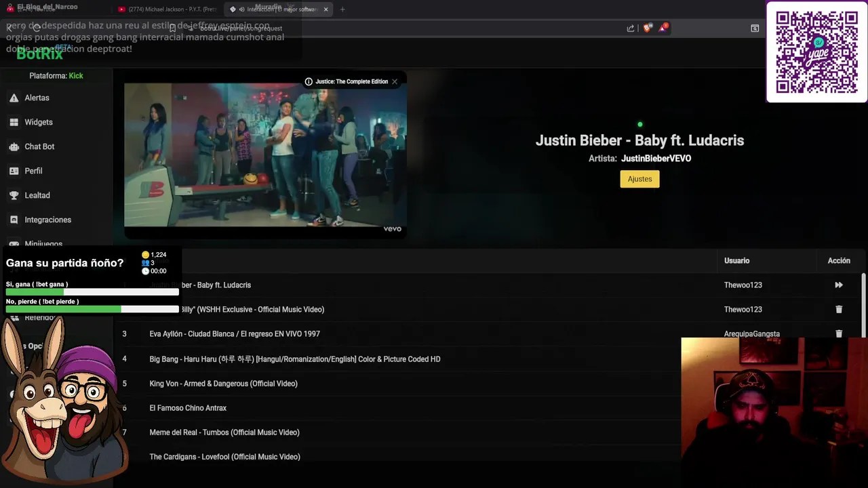Open the Alertas section icon
Screen dimensions: 868x488
[14, 98]
